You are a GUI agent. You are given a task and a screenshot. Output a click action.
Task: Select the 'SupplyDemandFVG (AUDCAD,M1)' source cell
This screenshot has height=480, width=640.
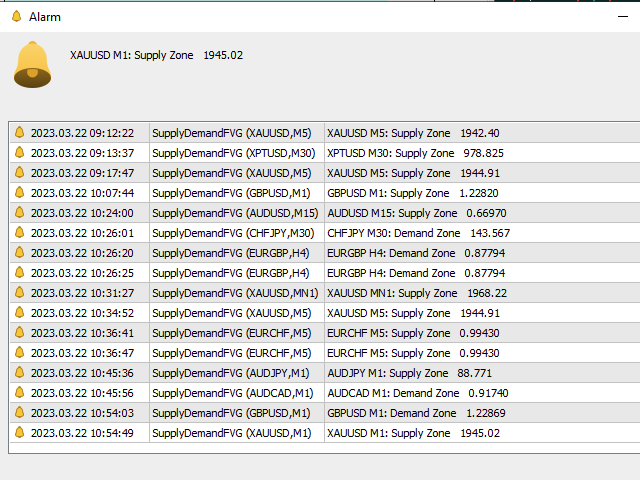point(233,393)
